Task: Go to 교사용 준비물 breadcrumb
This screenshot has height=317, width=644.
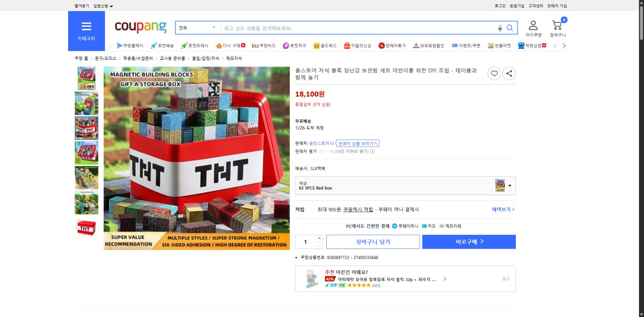Action: (x=172, y=58)
